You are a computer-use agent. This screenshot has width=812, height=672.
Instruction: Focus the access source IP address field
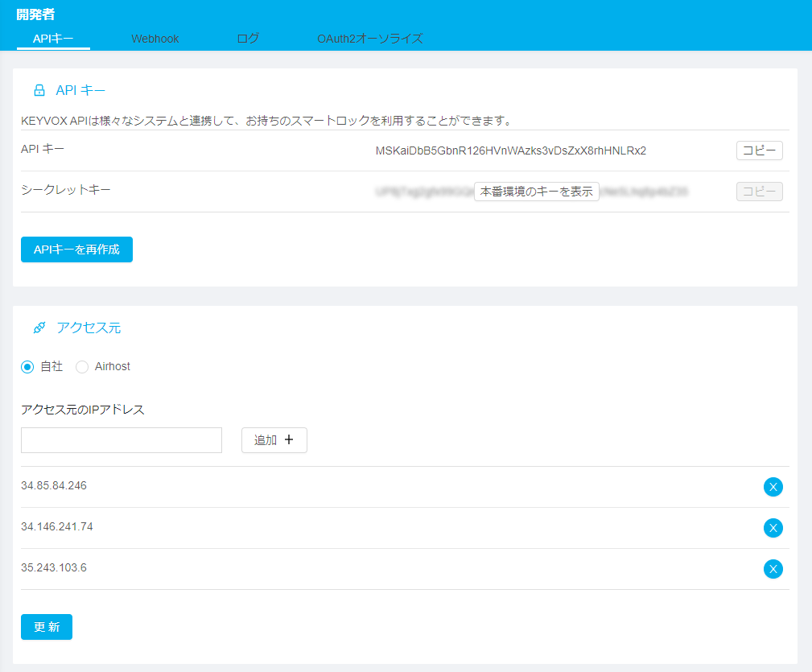click(x=122, y=440)
